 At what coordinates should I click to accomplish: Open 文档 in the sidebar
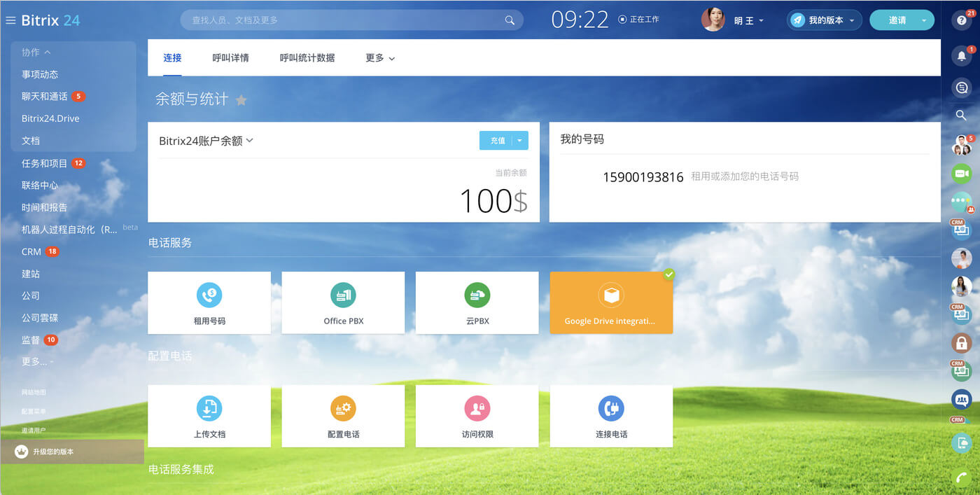click(31, 141)
